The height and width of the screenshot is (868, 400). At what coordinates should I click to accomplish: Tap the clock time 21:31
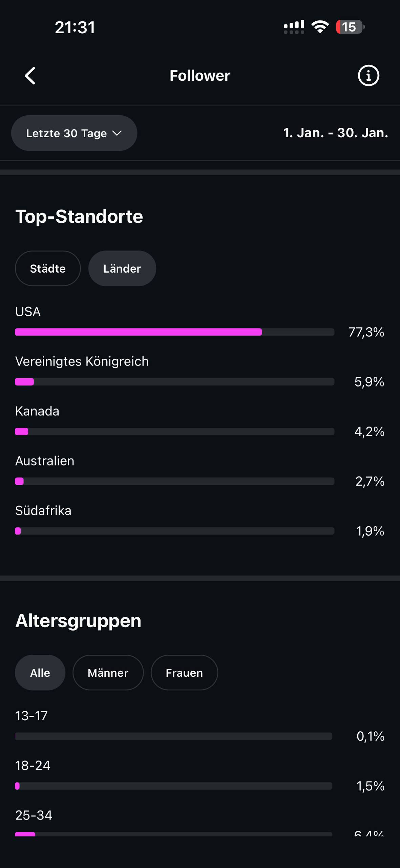[75, 27]
